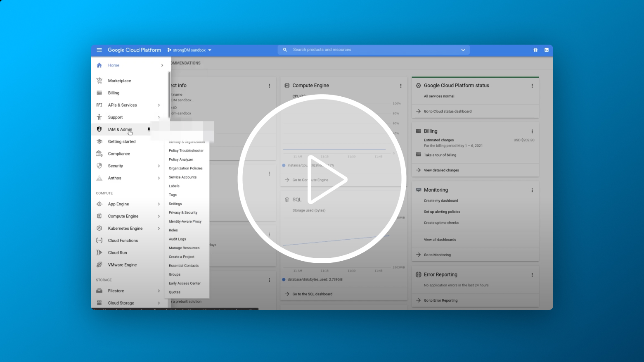Open the Take a tour of billing link
This screenshot has width=644, height=362.
[x=440, y=155]
